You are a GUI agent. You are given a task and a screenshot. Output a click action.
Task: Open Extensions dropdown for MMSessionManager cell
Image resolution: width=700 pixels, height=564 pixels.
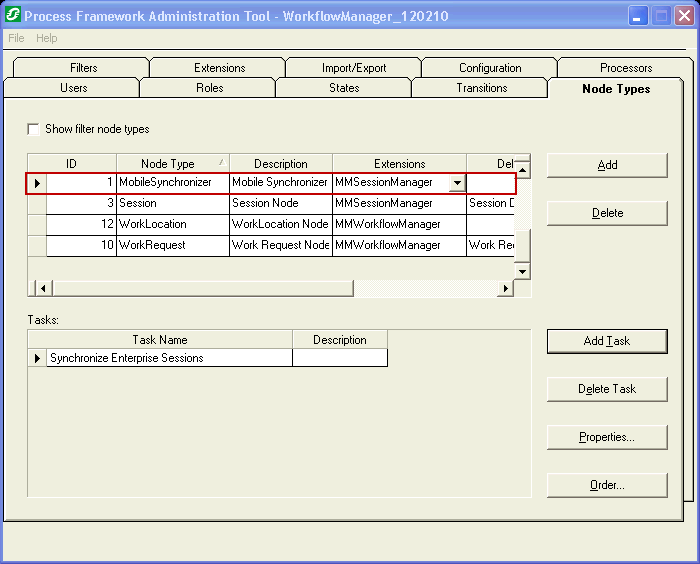tap(457, 183)
